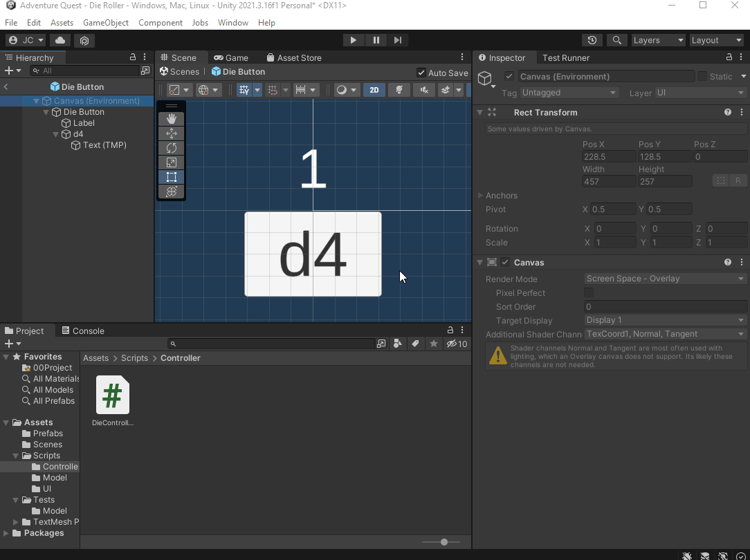Open the global search magnifier
Image resolution: width=750 pixels, height=560 pixels.
(617, 40)
